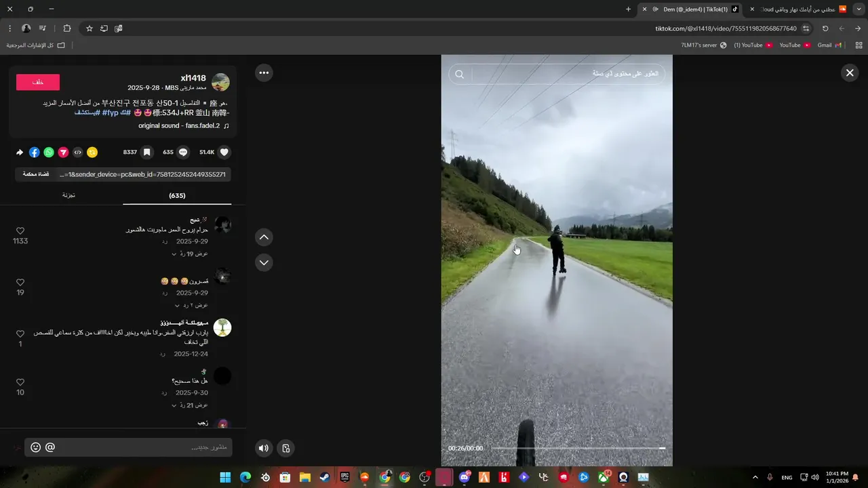Expand the 21 replies

(189, 405)
